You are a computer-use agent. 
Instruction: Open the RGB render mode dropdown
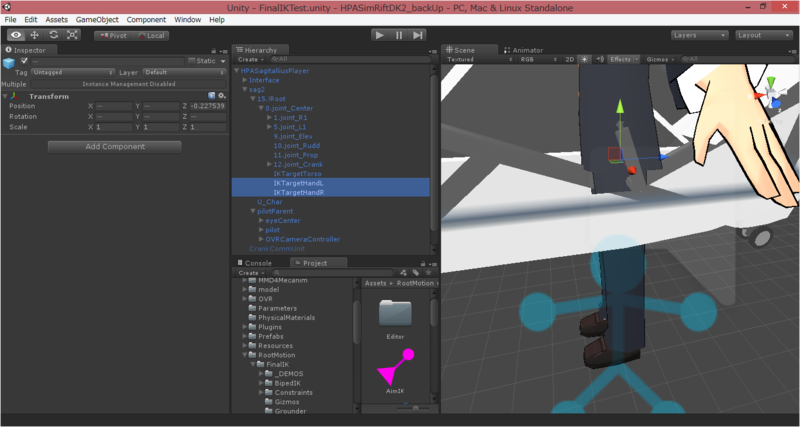[x=538, y=60]
